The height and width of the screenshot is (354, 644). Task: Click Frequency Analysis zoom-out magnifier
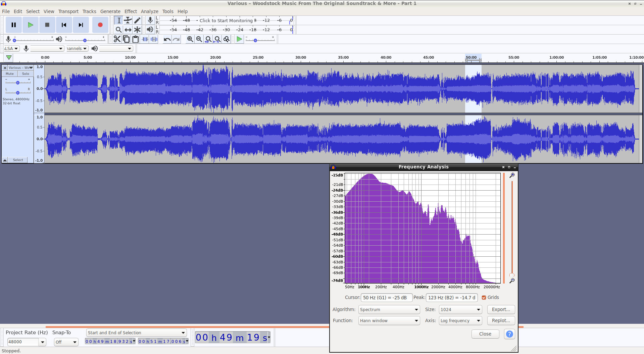click(512, 281)
